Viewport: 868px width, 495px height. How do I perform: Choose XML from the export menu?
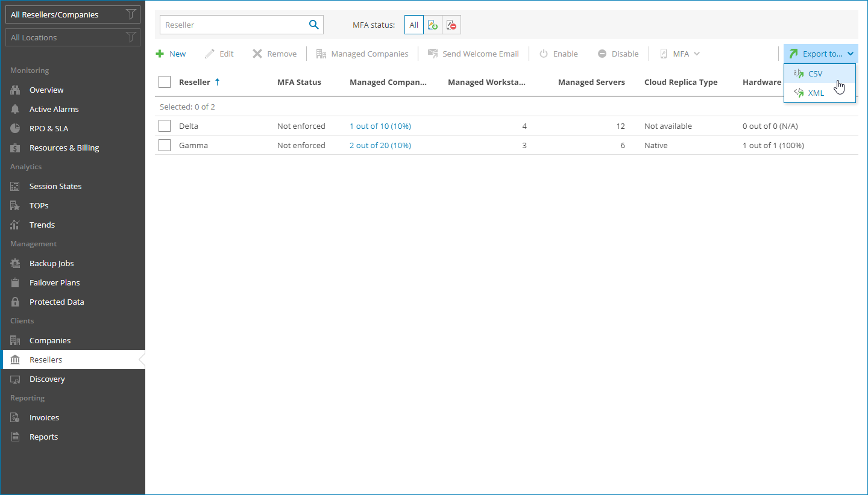pyautogui.click(x=820, y=93)
